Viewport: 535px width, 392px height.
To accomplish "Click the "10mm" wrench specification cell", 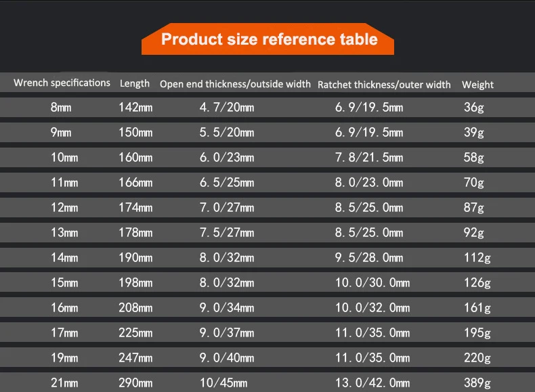I will pyautogui.click(x=64, y=158).
